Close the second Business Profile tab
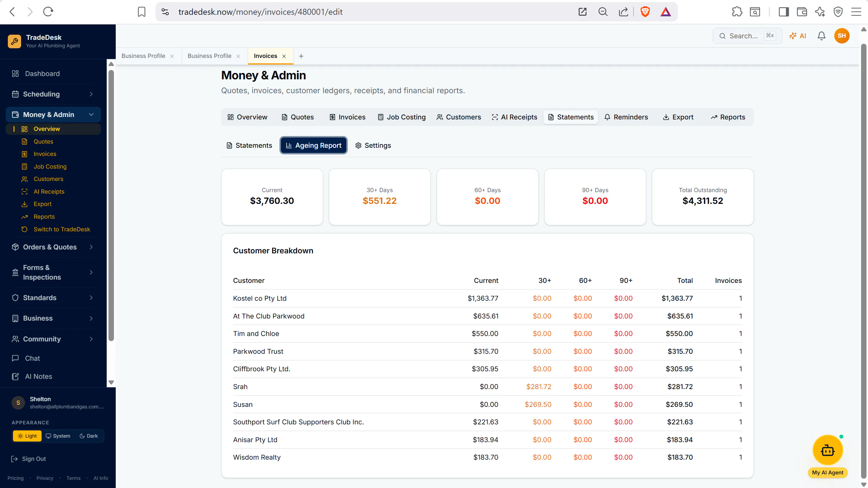 coord(238,56)
